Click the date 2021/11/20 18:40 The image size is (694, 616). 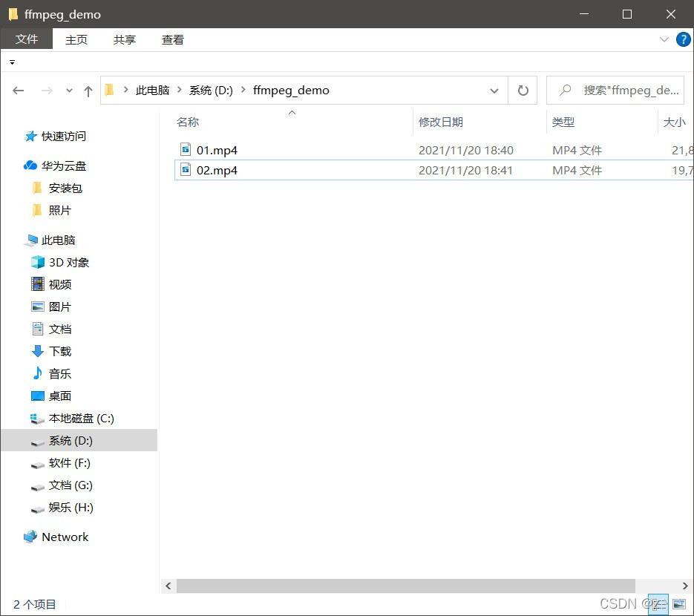click(466, 151)
